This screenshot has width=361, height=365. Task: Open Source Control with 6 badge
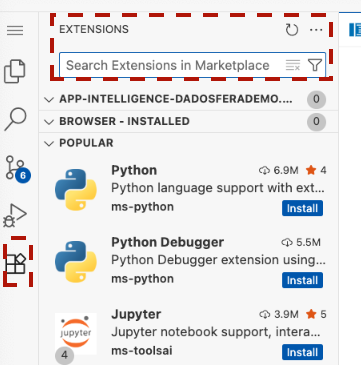17,169
